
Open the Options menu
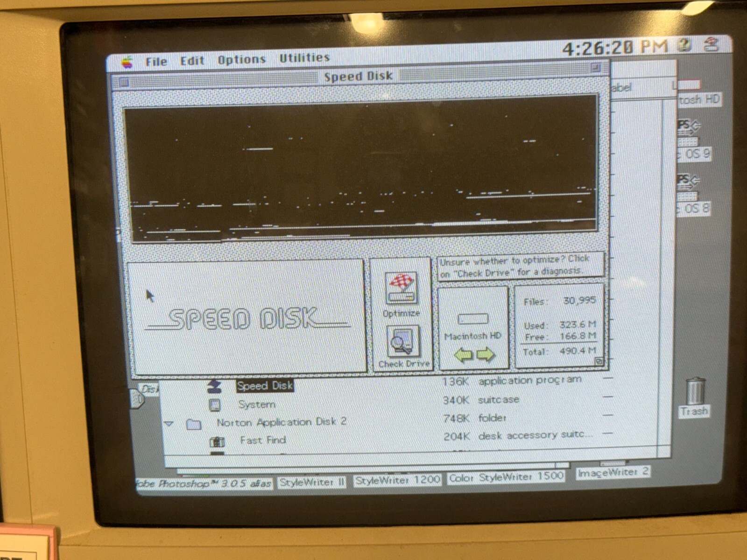[241, 59]
